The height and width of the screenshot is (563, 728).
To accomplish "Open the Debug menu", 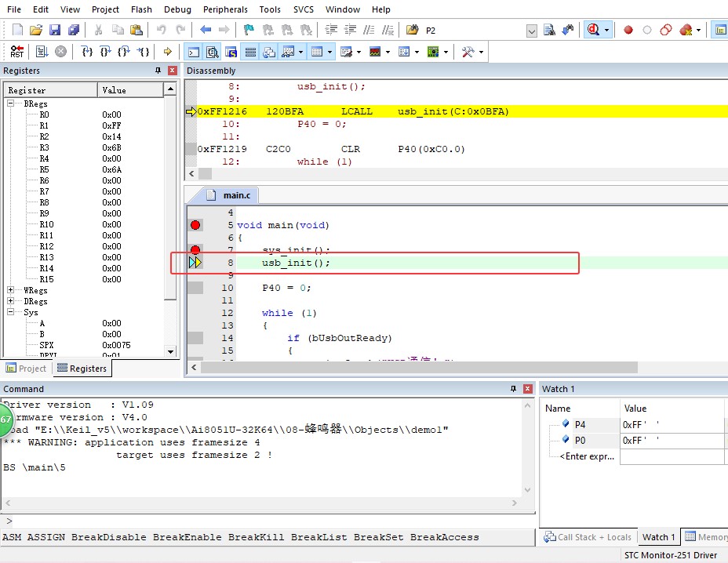I will [177, 9].
